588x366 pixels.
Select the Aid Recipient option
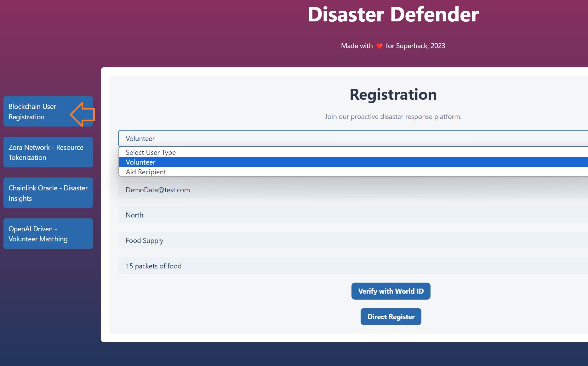[x=353, y=172]
